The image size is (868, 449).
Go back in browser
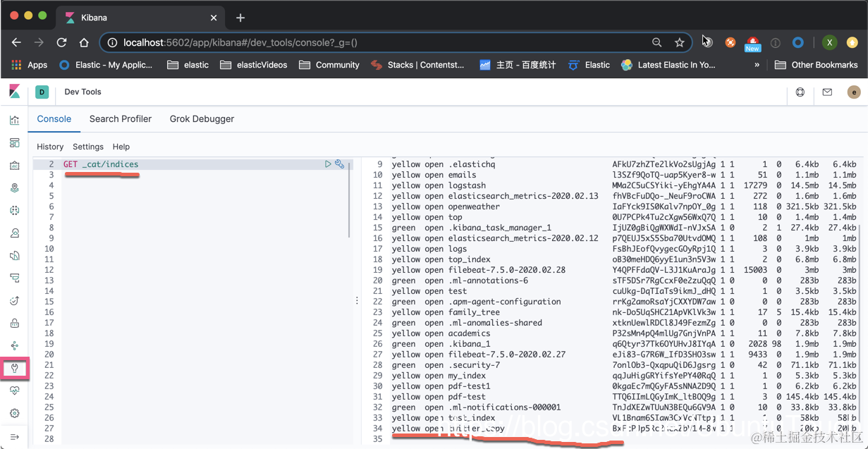click(16, 42)
